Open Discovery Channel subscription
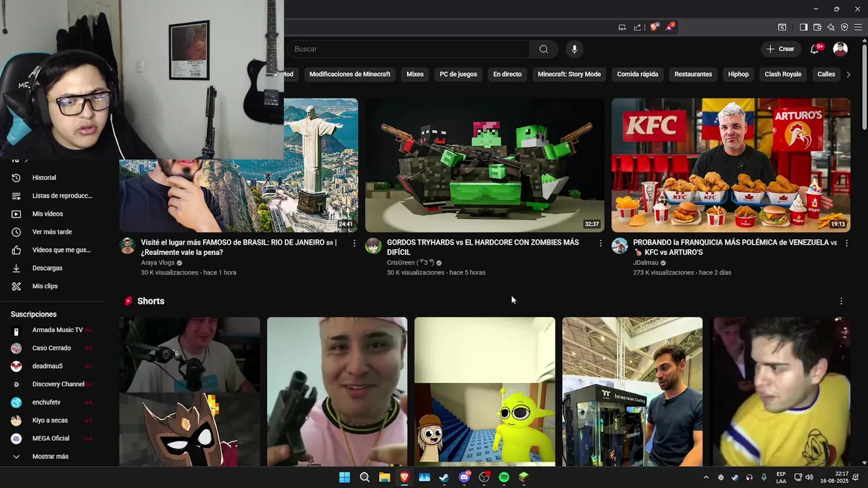 pyautogui.click(x=52, y=384)
